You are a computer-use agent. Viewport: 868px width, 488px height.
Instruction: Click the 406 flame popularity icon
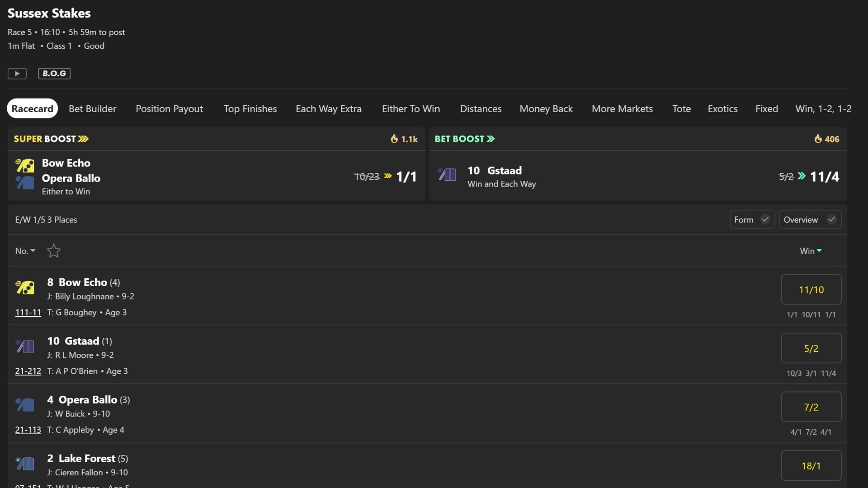(x=818, y=139)
